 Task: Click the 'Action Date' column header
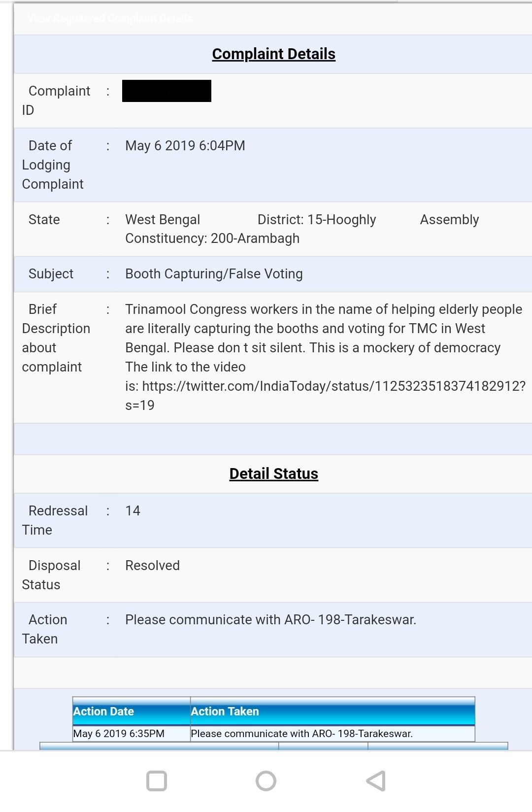point(104,711)
